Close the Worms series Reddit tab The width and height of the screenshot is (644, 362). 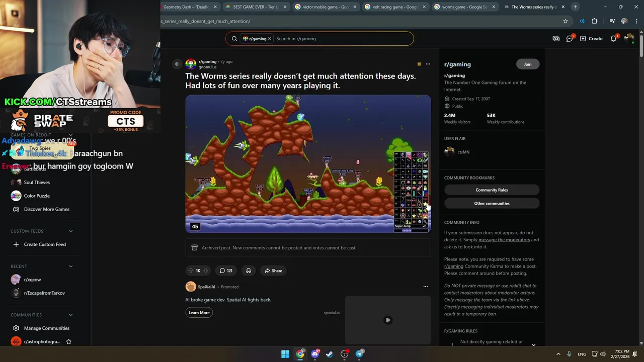[563, 7]
